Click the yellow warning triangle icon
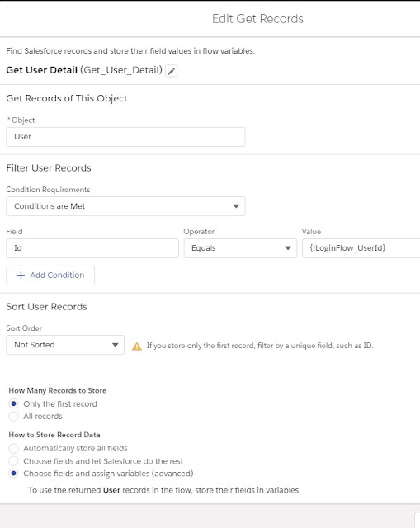The image size is (420, 528). pos(137,346)
